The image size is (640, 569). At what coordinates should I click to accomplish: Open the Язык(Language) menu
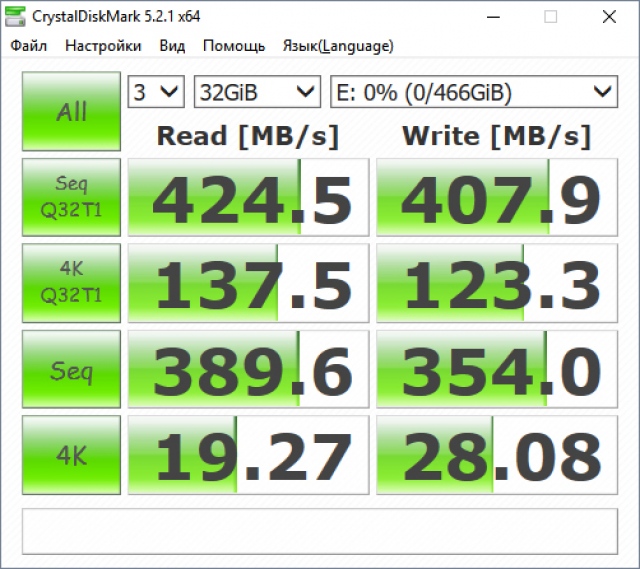coord(338,46)
